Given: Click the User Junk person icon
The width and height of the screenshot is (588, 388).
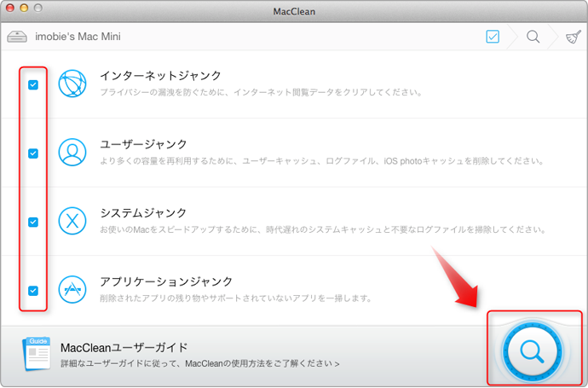Looking at the screenshot, I should pos(72,152).
